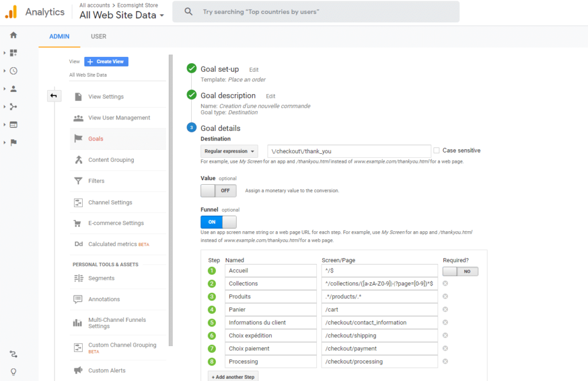This screenshot has width=588, height=381.
Task: Delete step 6 Choix expédition
Action: pos(445,335)
